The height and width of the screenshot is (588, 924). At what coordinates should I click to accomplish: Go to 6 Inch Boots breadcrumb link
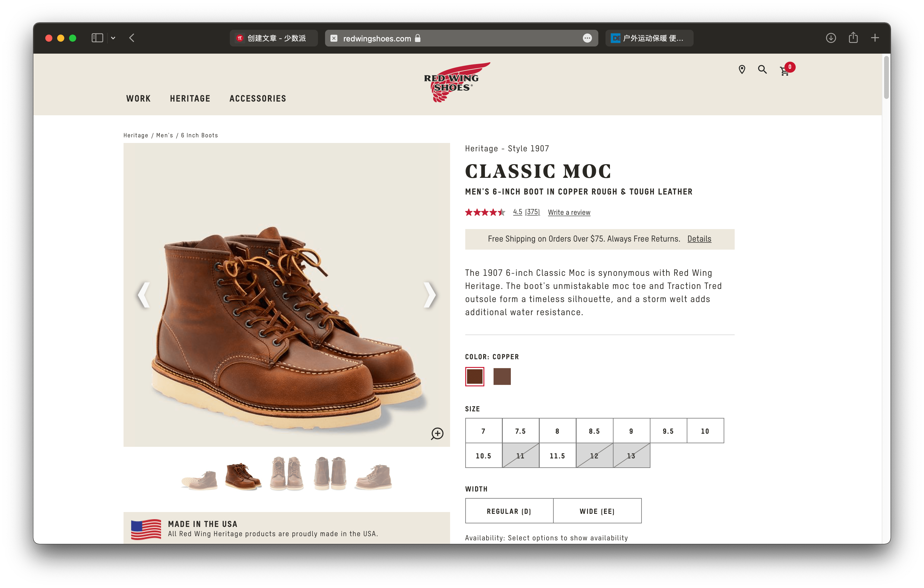(x=199, y=135)
